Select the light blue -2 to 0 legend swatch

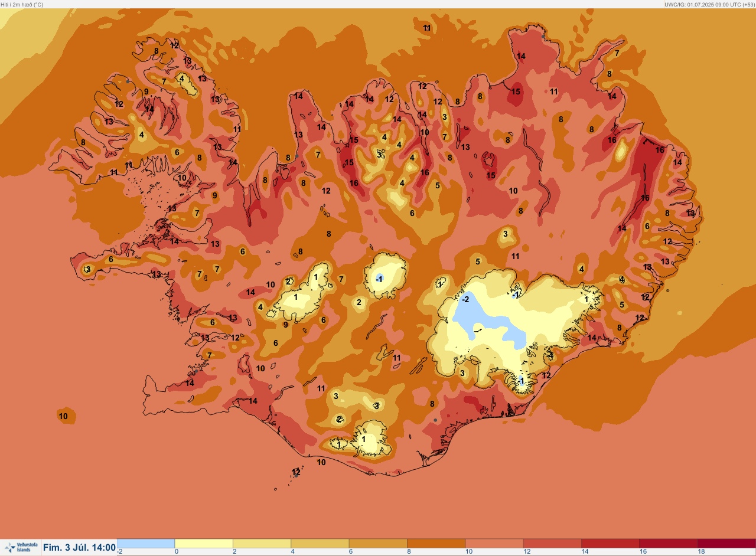coord(146,544)
